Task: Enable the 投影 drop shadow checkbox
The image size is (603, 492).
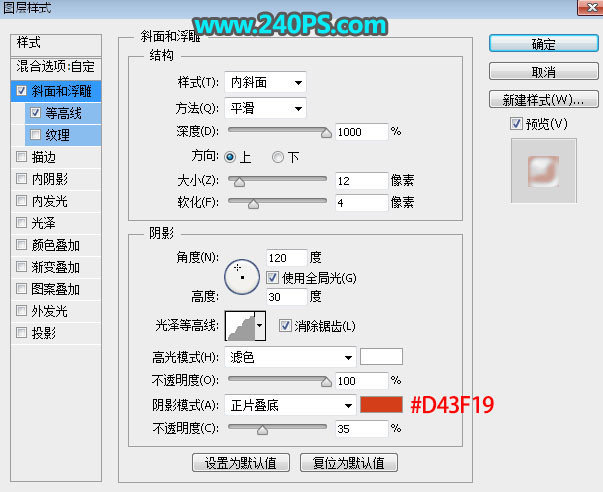Action: click(x=22, y=332)
